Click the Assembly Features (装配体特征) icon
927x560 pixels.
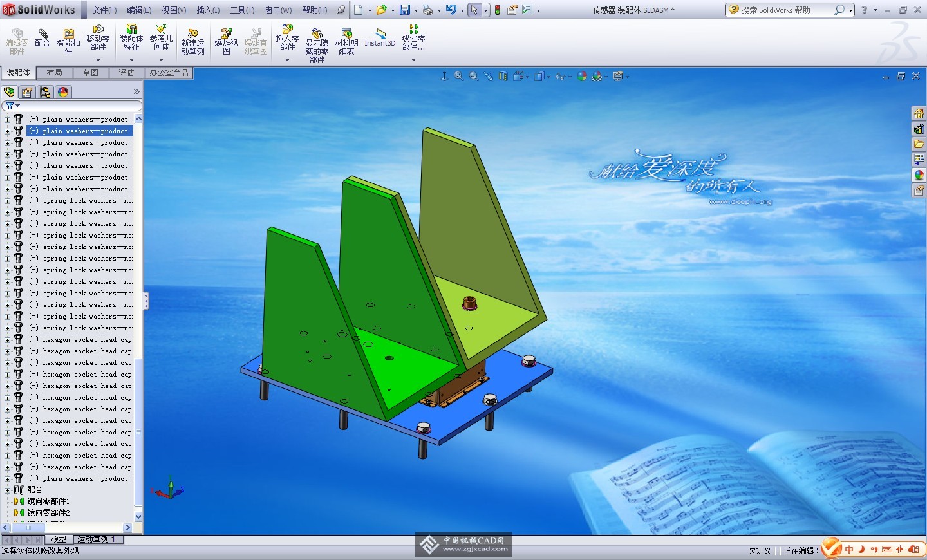pos(131,37)
